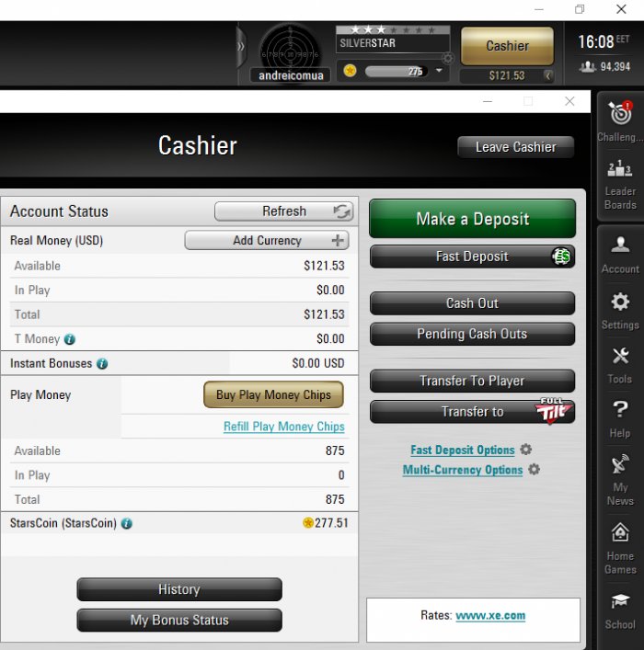Click the Make a Deposit button
This screenshot has height=650, width=644.
pyautogui.click(x=472, y=219)
